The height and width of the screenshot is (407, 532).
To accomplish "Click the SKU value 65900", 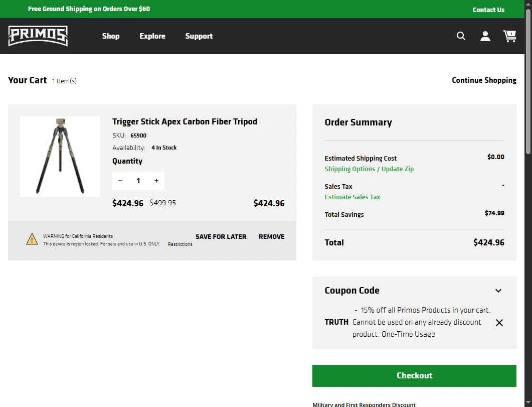I will tap(138, 135).
